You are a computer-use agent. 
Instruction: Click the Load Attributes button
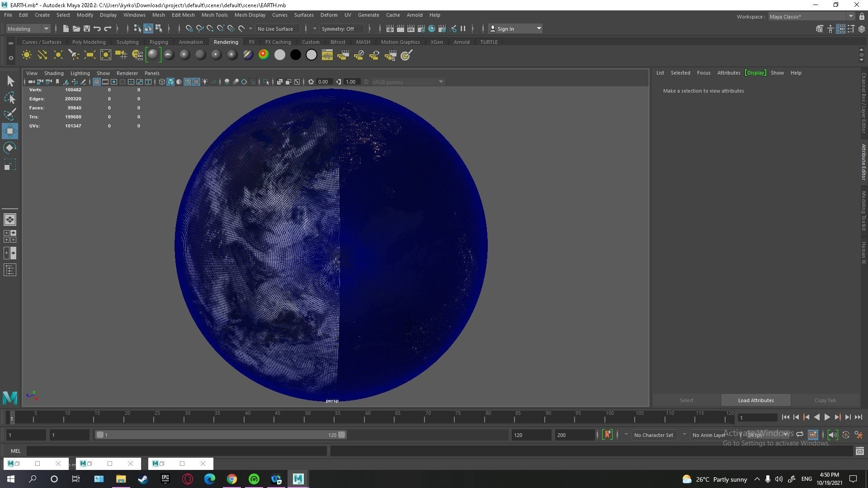[x=755, y=400]
